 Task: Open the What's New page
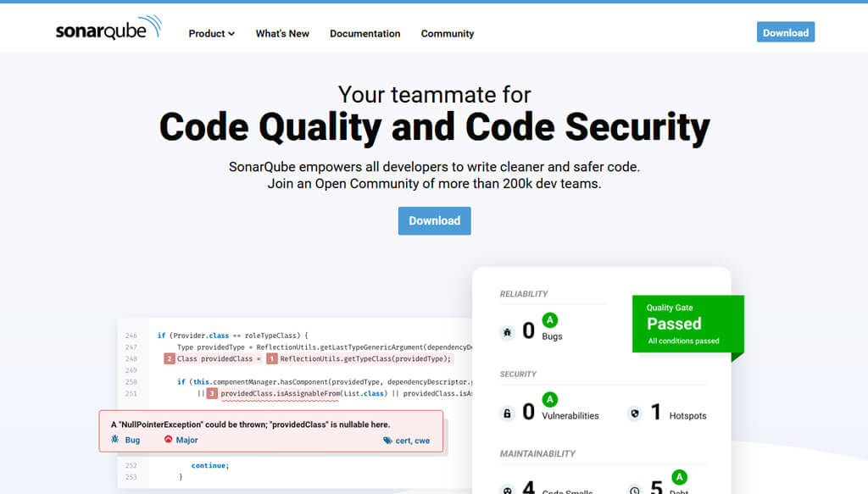point(282,34)
